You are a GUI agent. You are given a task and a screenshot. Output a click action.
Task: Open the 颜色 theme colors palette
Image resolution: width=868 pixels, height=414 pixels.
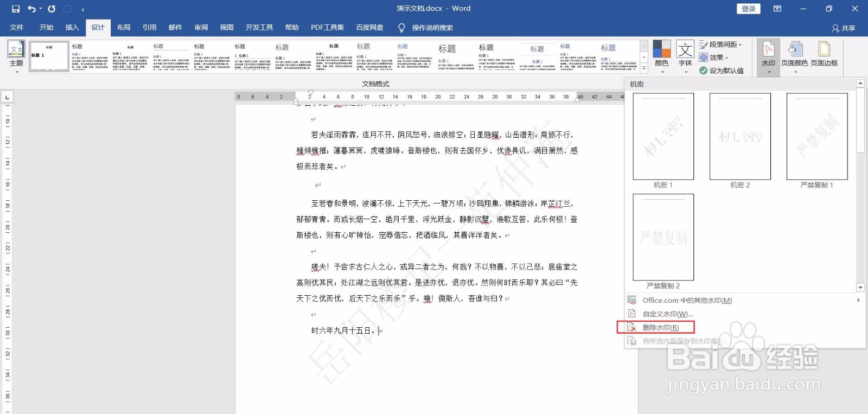661,56
